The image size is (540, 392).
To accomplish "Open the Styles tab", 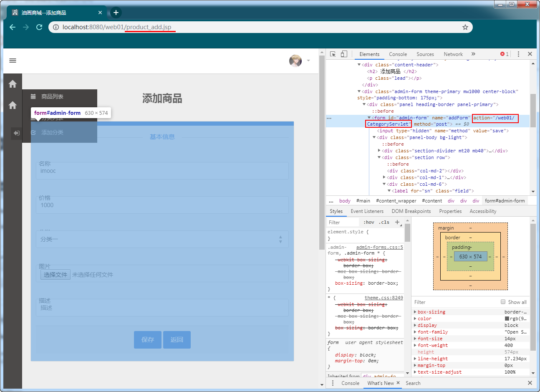I will click(x=336, y=211).
